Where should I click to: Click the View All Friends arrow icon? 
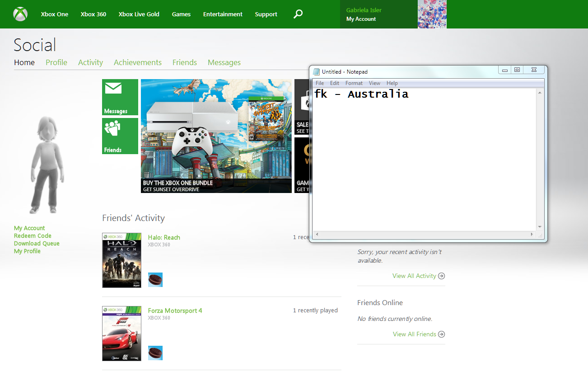[442, 334]
